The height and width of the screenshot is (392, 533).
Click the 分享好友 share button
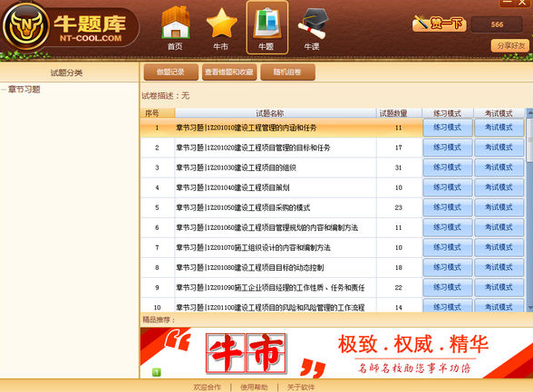click(x=510, y=45)
